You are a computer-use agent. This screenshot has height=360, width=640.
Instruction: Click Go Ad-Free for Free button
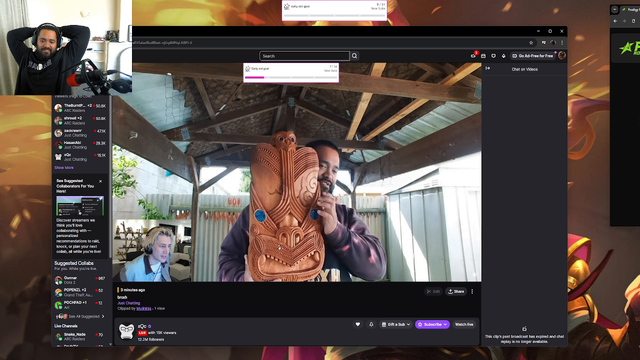click(533, 56)
